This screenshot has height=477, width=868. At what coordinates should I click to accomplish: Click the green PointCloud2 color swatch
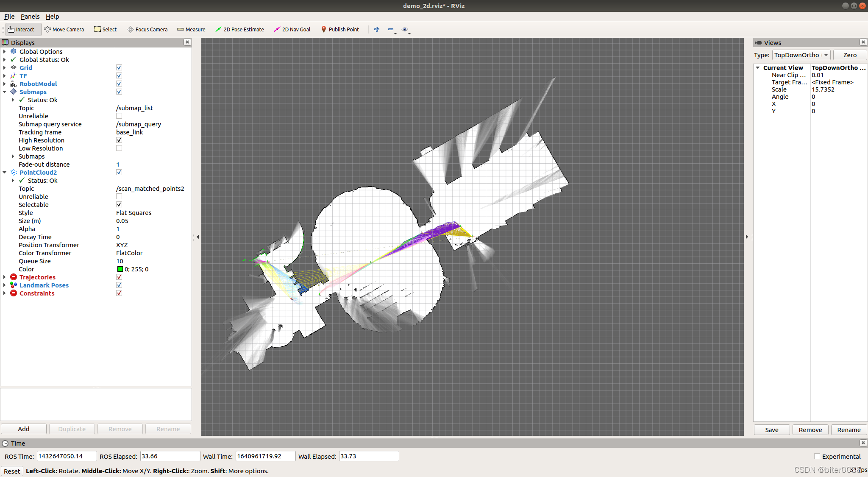120,269
